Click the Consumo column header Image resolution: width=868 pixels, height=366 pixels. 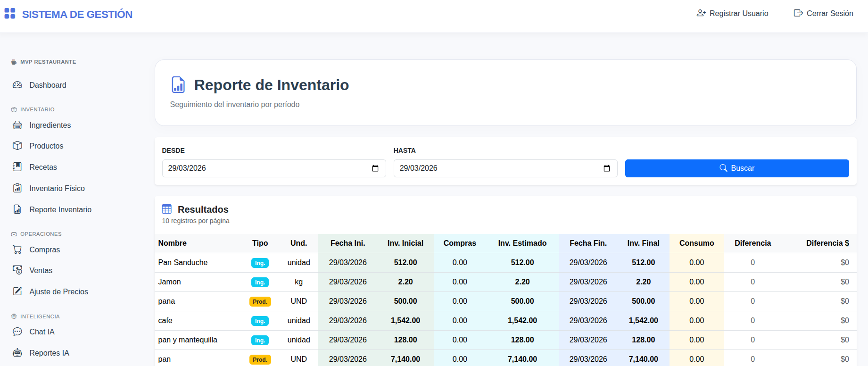tap(696, 243)
